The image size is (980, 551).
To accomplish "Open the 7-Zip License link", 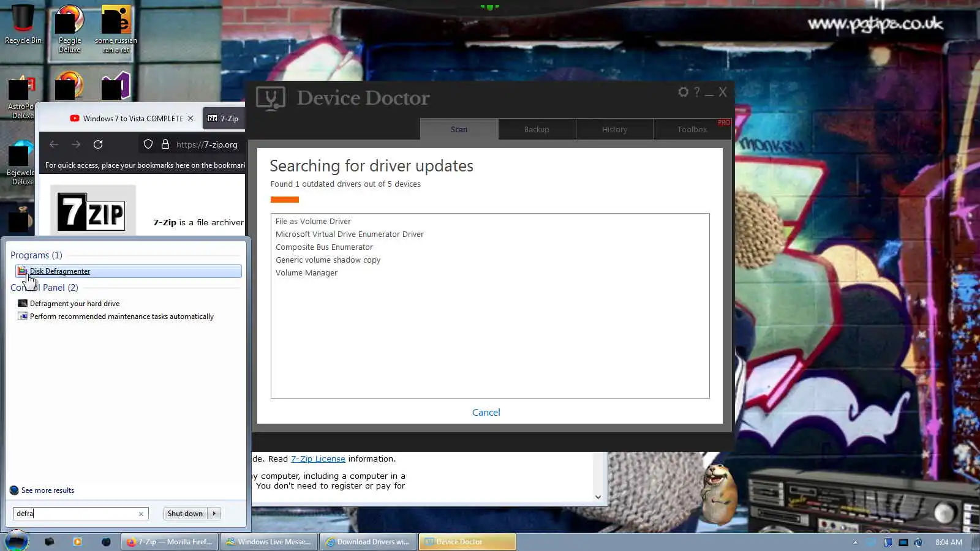I will coord(318,459).
